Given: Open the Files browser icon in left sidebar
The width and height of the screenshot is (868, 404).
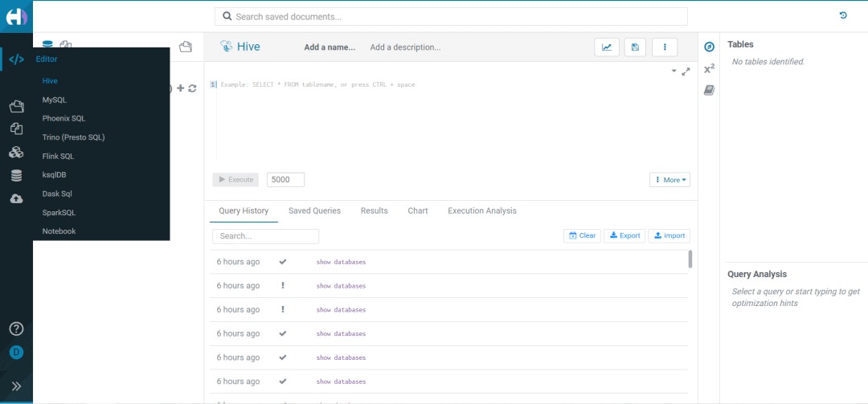Looking at the screenshot, I should (x=16, y=106).
